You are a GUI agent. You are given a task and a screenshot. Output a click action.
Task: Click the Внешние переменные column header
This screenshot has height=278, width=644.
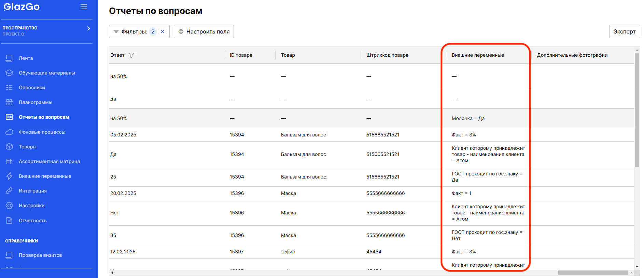(478, 55)
